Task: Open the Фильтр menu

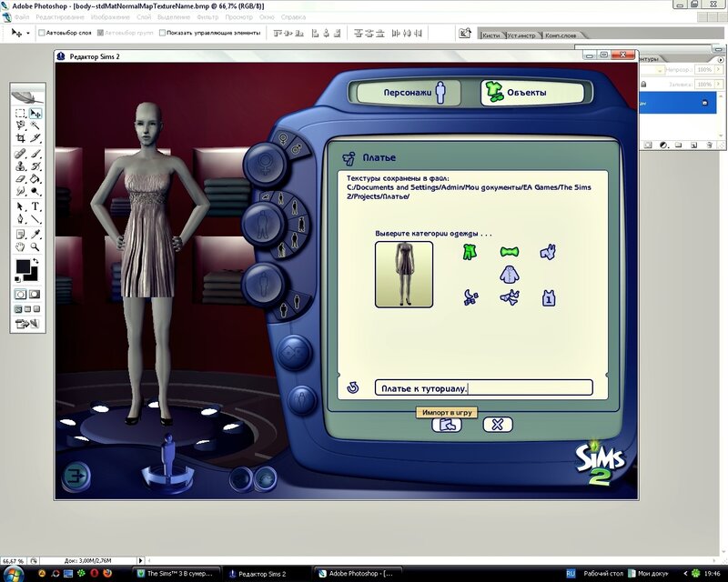Action: [x=207, y=17]
